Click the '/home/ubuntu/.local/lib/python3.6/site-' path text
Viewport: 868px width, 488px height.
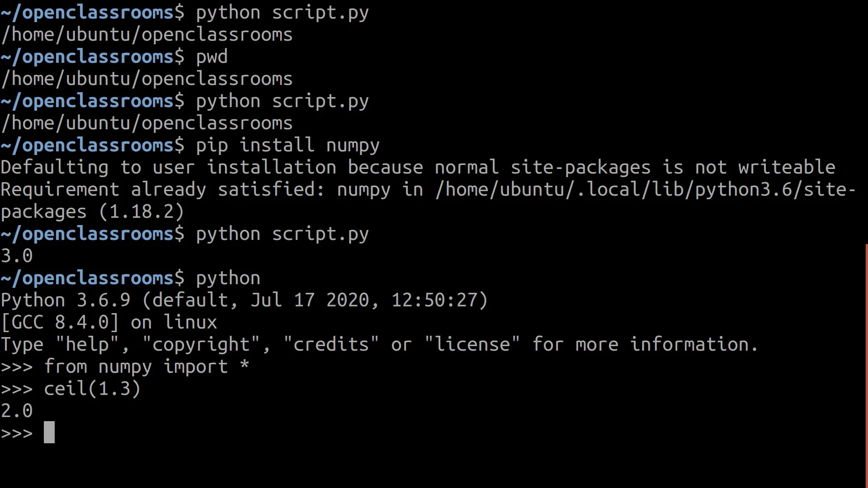pyautogui.click(x=645, y=190)
